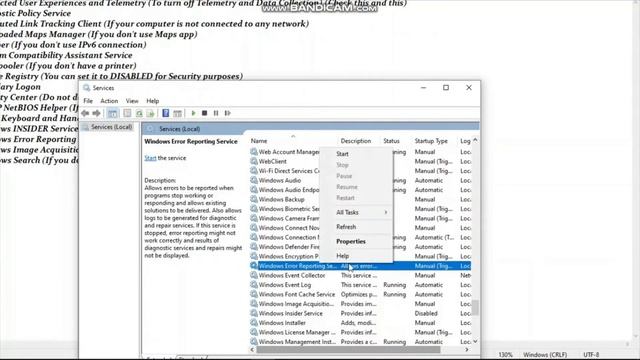Click the Export List toolbar icon
Viewport: 640px width, 360px height.
pyautogui.click(x=150, y=113)
